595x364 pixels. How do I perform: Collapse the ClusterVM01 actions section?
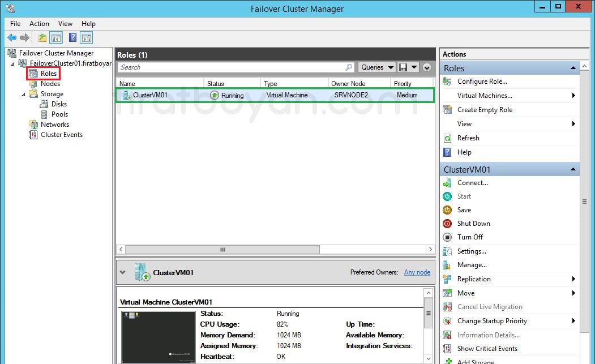pyautogui.click(x=573, y=169)
